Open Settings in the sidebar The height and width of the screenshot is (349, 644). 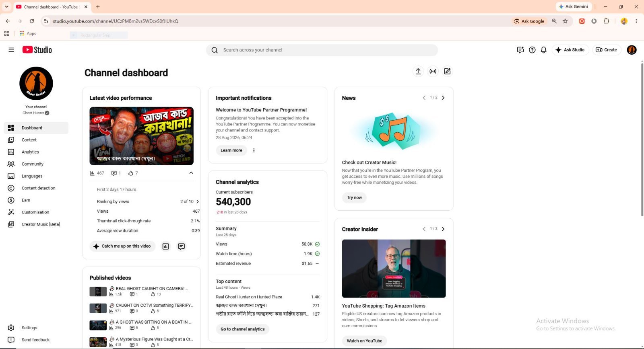[36, 328]
